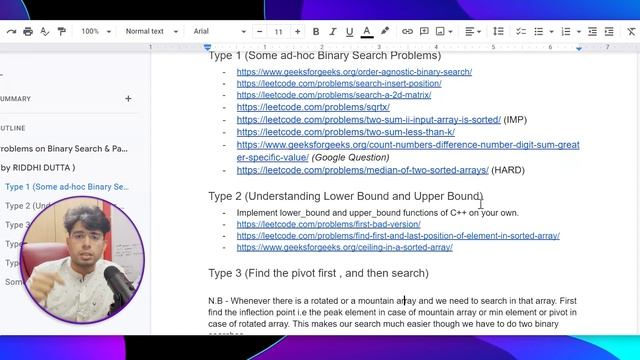Select the right indent ruler marker
Image resolution: width=640 pixels, height=360 pixels.
click(x=579, y=49)
